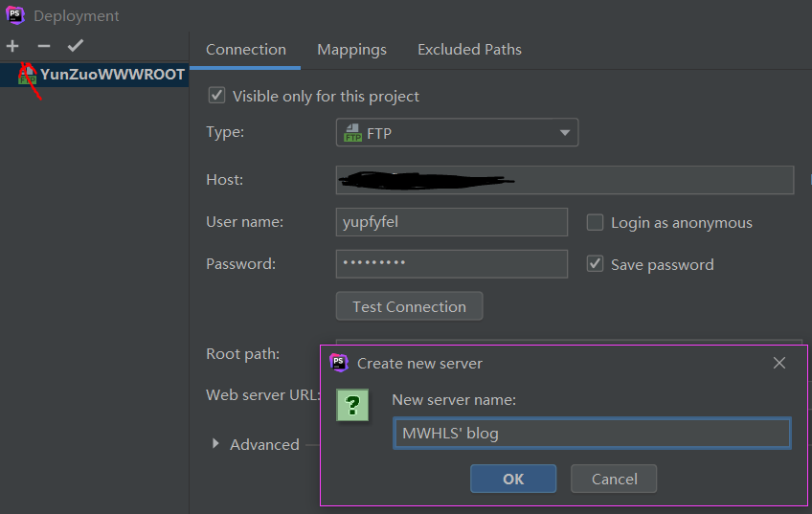812x514 pixels.
Task: Click the PhpStorm icon in Deployment title bar
Action: click(15, 15)
